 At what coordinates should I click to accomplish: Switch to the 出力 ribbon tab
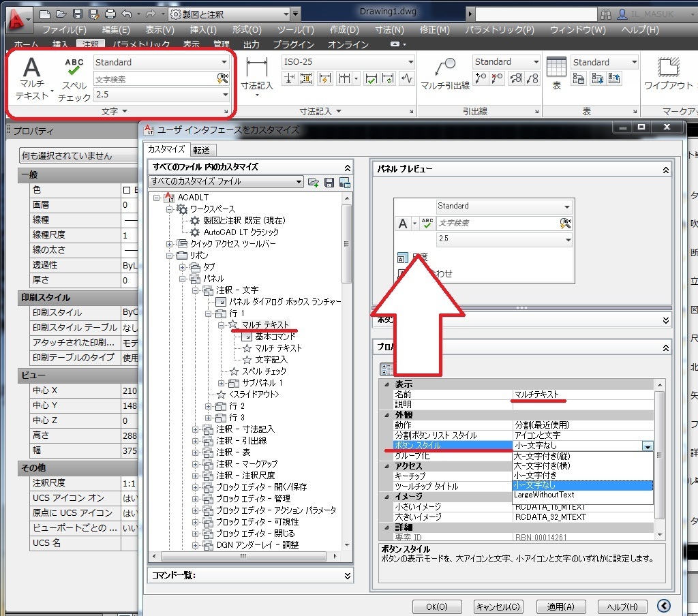(x=251, y=44)
